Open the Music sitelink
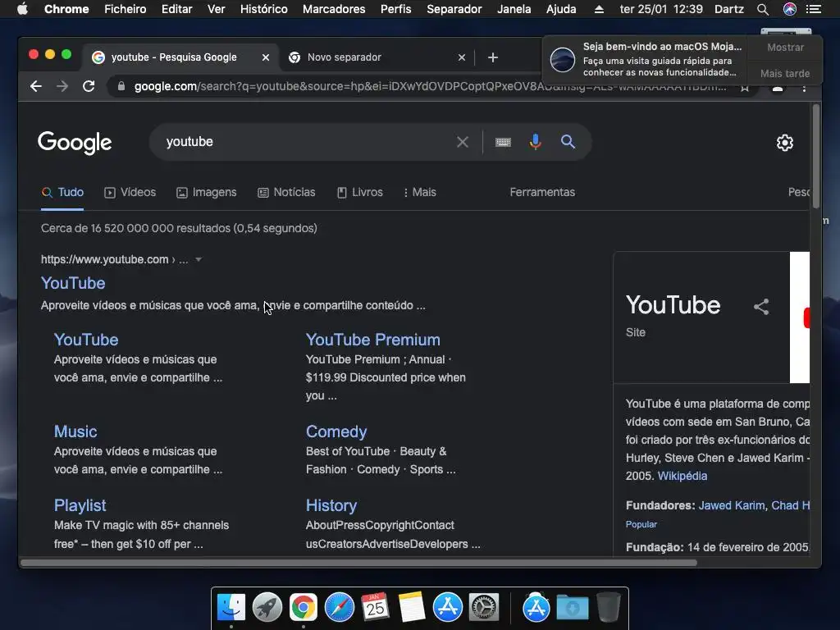The height and width of the screenshot is (630, 840). (x=75, y=431)
